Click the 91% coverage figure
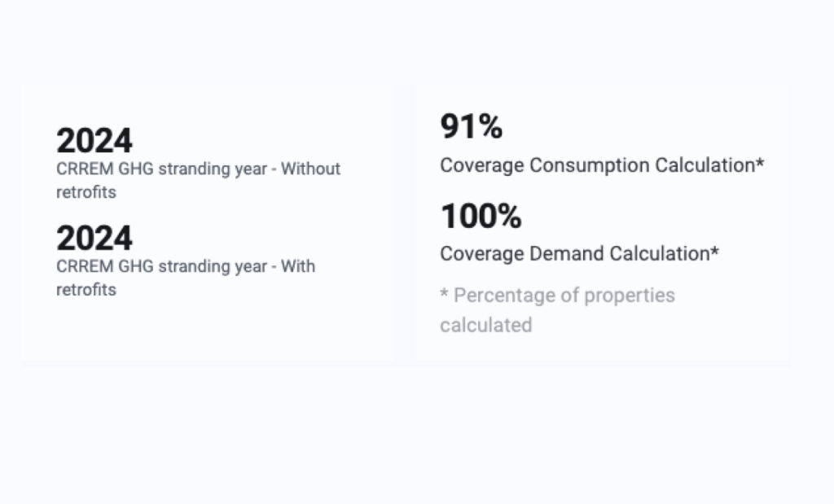The width and height of the screenshot is (834, 504). point(472,126)
